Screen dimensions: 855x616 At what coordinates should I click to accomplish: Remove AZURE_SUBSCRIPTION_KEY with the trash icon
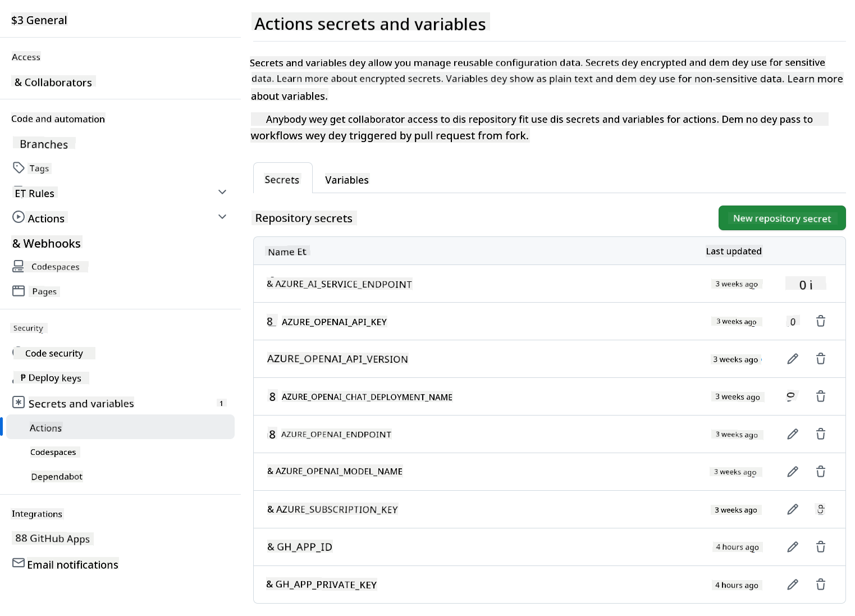(820, 509)
